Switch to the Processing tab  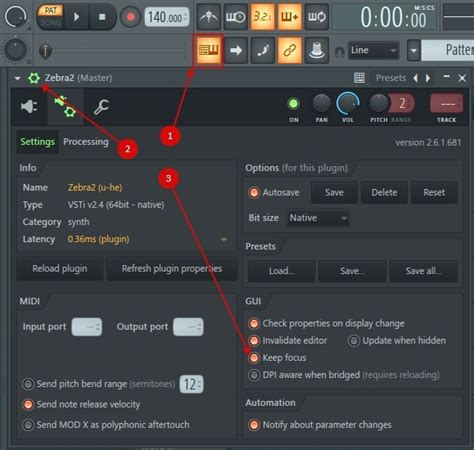pyautogui.click(x=86, y=142)
